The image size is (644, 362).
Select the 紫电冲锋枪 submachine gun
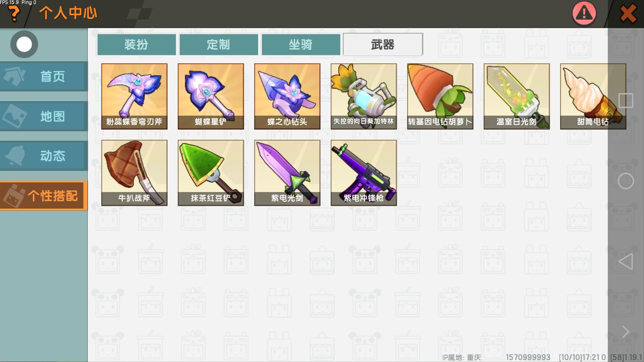(x=364, y=173)
